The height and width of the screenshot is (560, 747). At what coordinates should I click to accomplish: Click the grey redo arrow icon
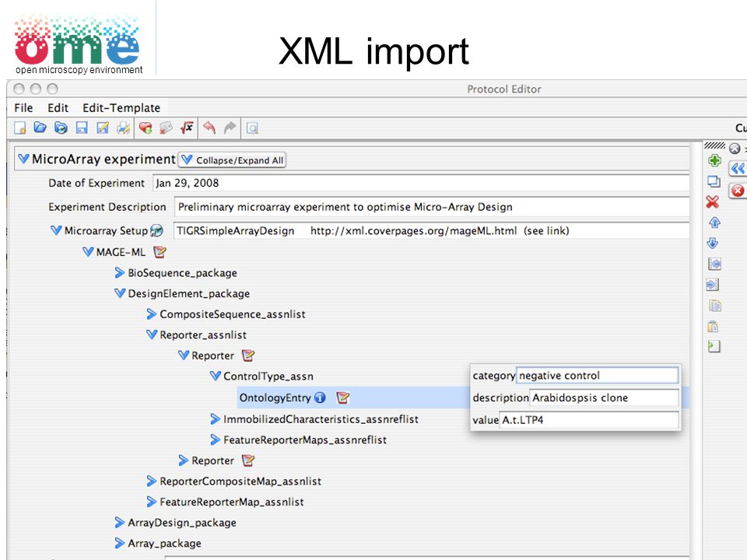(x=230, y=128)
